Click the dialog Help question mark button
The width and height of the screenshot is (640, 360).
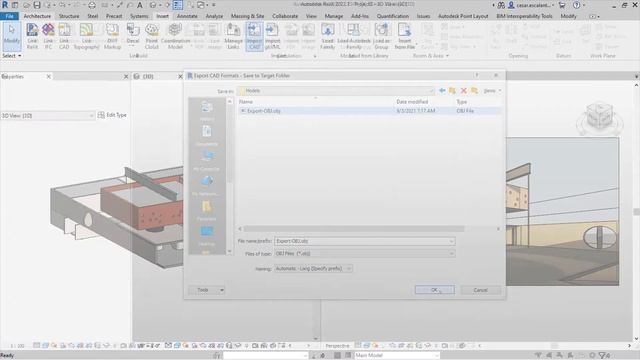(x=476, y=76)
